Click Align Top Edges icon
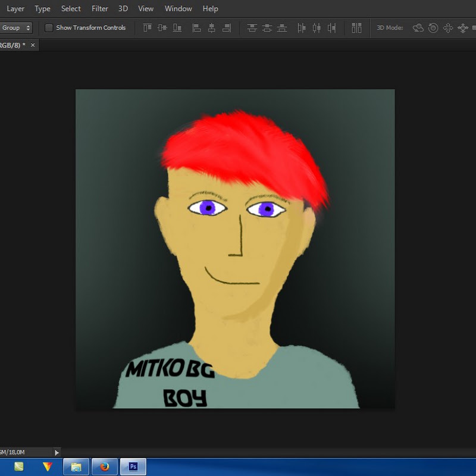The height and width of the screenshot is (476, 476). pyautogui.click(x=147, y=28)
